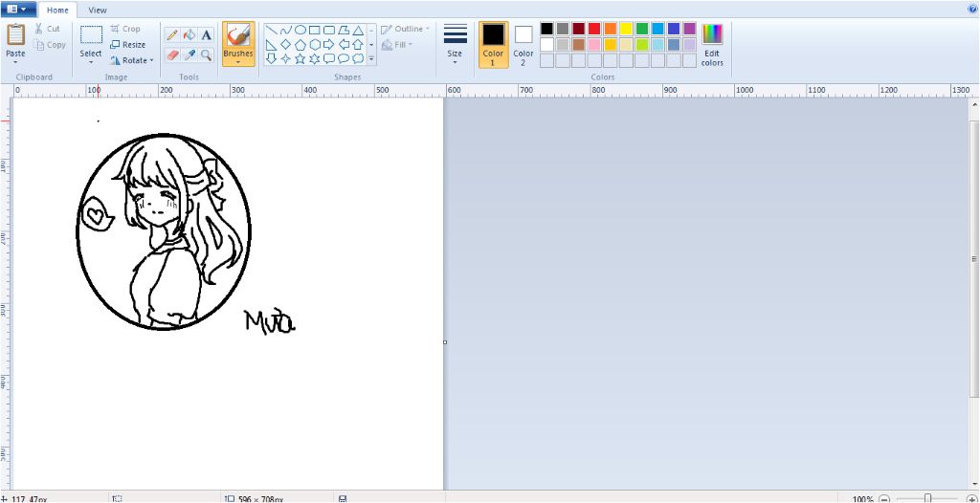Open the shape Outline dropdown
The width and height of the screenshot is (980, 503).
pos(405,29)
